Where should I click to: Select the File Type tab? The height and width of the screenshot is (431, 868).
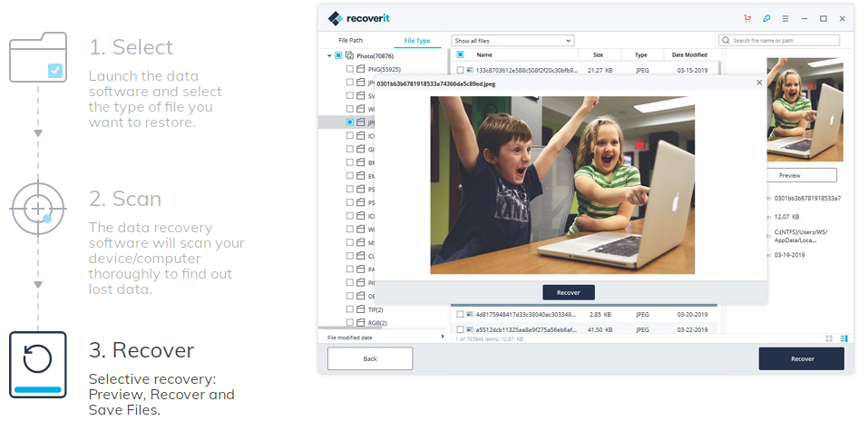coord(417,41)
